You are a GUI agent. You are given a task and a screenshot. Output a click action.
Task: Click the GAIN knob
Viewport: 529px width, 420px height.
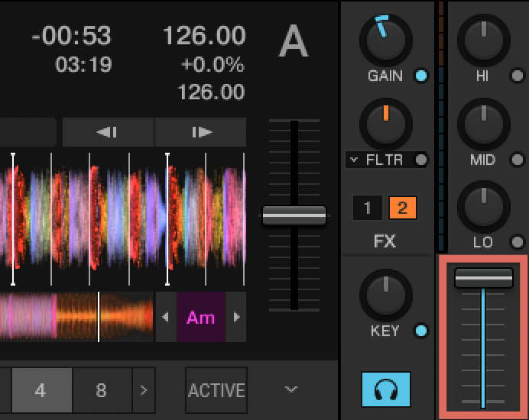[x=386, y=40]
